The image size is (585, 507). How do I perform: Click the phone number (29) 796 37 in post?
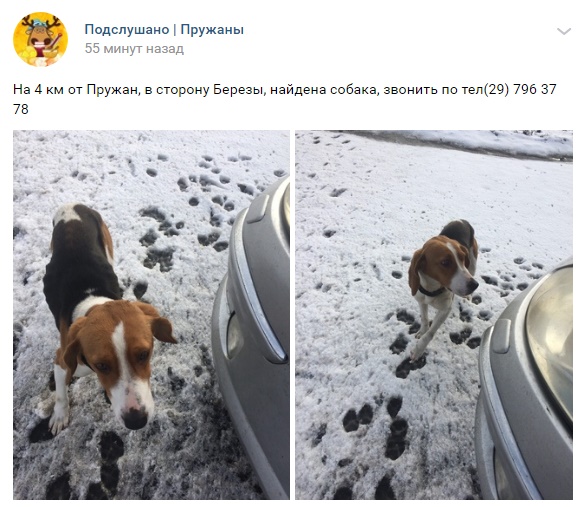pos(520,90)
